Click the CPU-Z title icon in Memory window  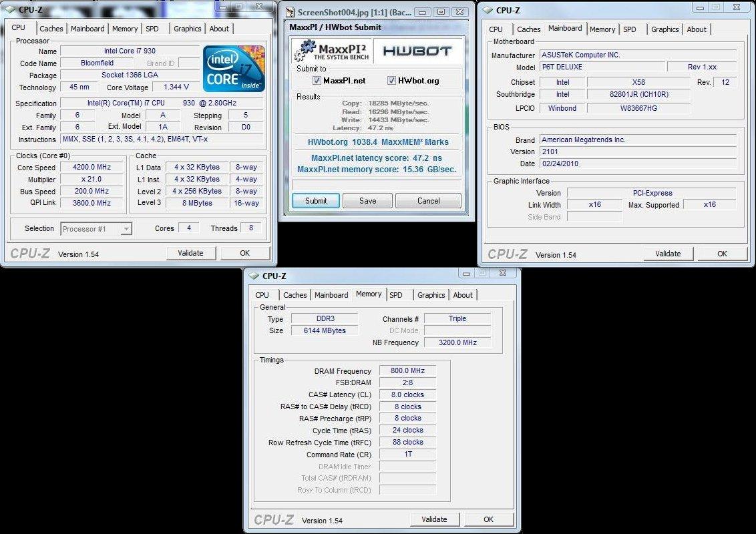[x=254, y=276]
